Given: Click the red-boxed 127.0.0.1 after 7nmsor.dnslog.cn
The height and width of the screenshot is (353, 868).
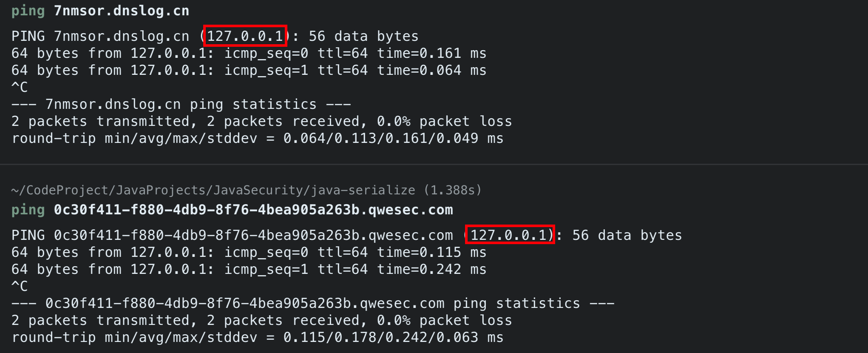Looking at the screenshot, I should 245,36.
